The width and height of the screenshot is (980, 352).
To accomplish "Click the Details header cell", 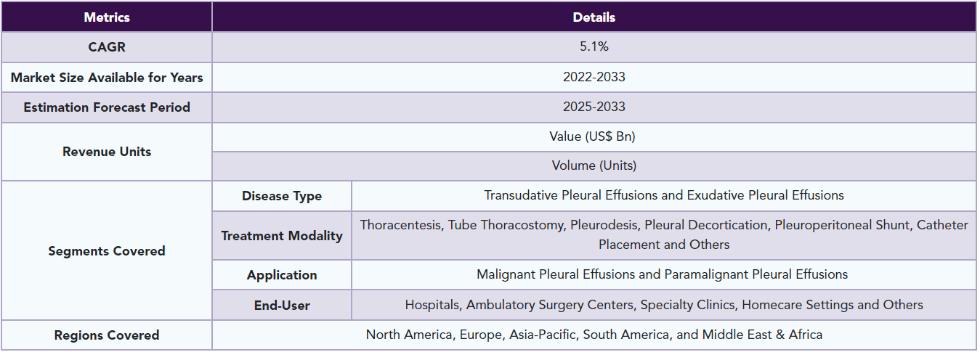I will click(x=594, y=17).
